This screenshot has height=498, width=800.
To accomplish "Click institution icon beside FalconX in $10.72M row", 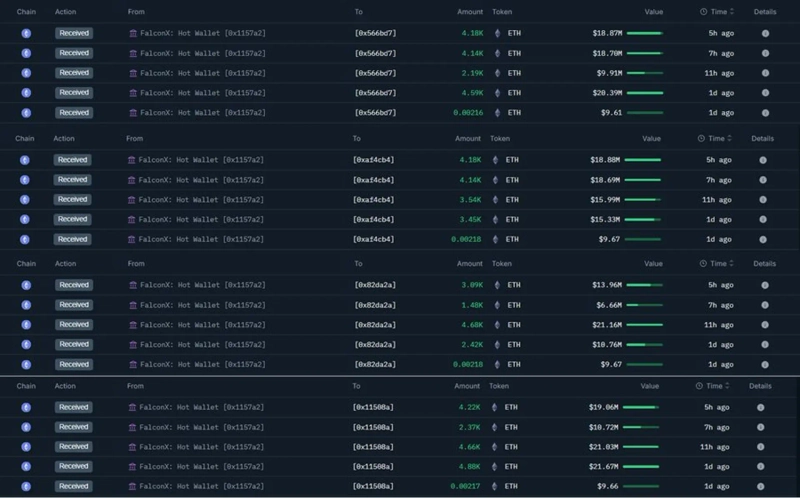I will (132, 427).
